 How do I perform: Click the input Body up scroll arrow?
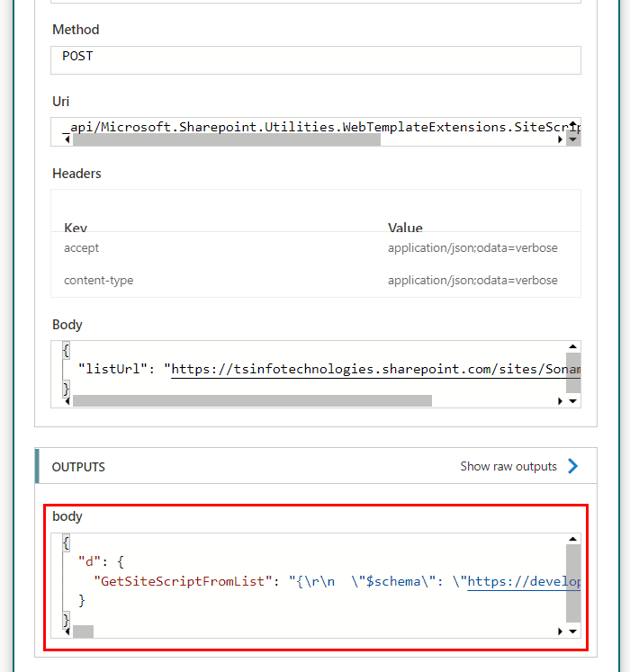(x=573, y=346)
